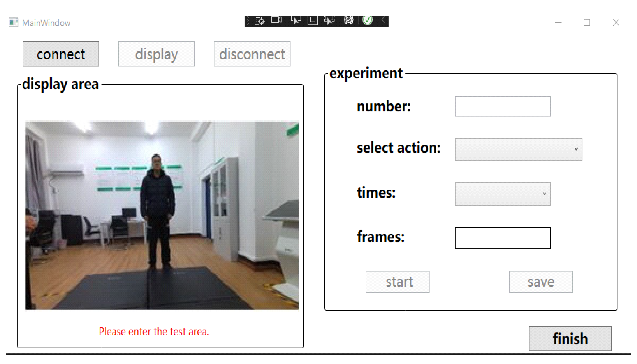The image size is (637, 364).
Task: Click the camera feed image
Action: 162,216
